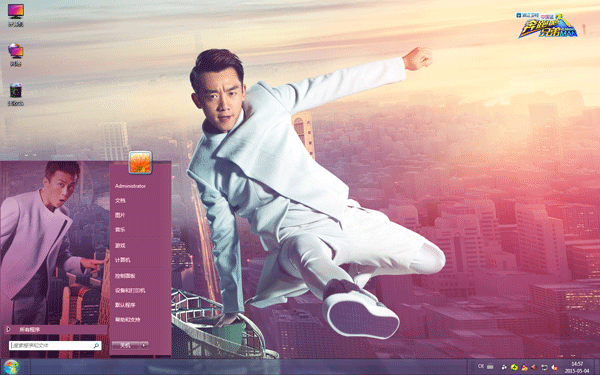This screenshot has height=375, width=600.
Task: Click the Start menu search box
Action: (55, 346)
